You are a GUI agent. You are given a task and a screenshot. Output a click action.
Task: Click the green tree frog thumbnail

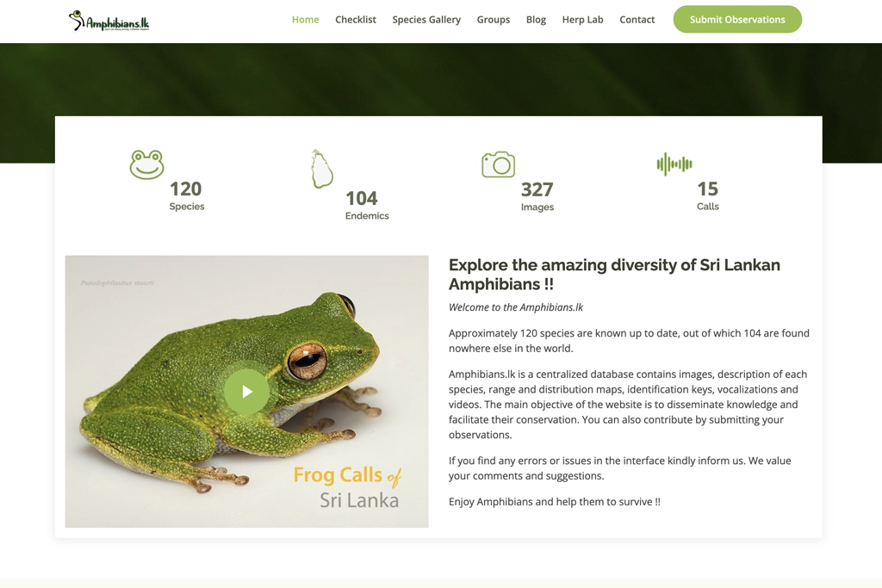[172, 344]
